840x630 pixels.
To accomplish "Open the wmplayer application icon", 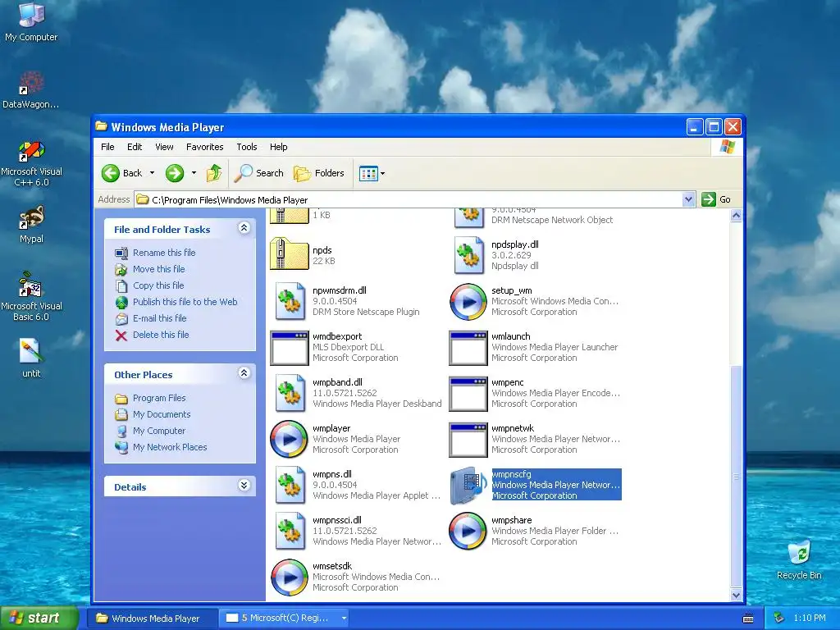I will tap(290, 440).
